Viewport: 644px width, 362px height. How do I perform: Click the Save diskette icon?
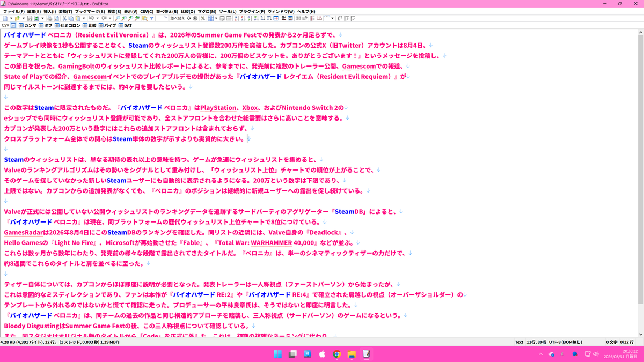(x=30, y=18)
